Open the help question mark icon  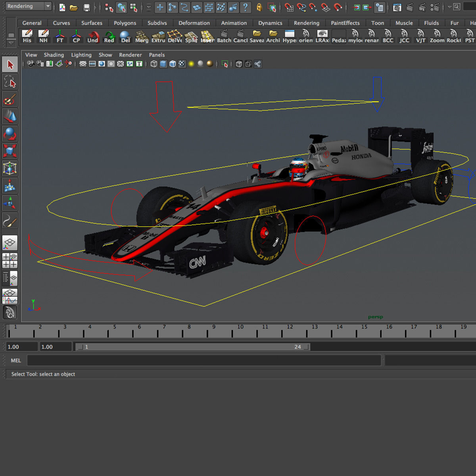[246, 7]
